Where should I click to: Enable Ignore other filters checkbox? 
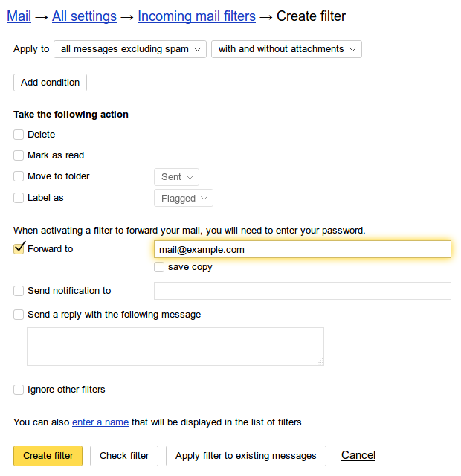pyautogui.click(x=19, y=390)
